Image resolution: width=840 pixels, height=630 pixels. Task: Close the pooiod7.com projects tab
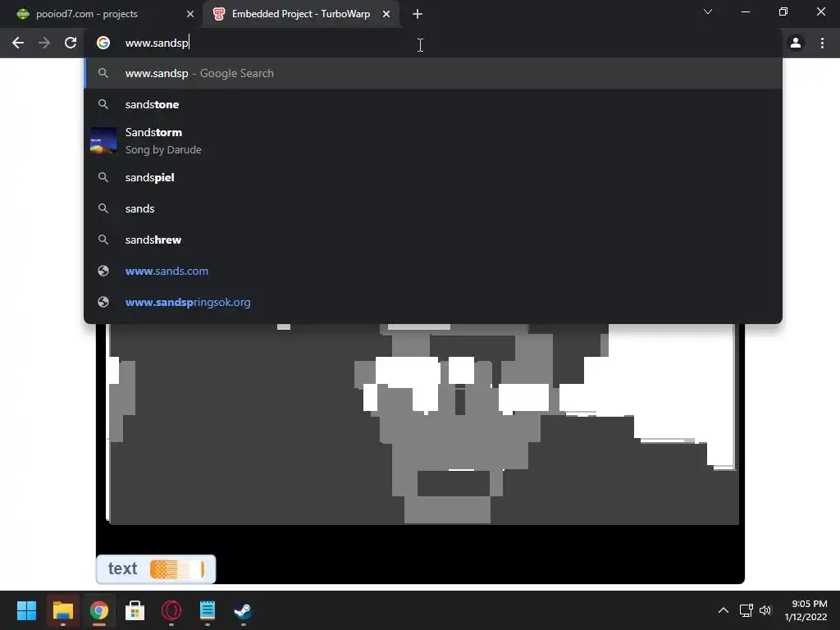[x=190, y=14]
